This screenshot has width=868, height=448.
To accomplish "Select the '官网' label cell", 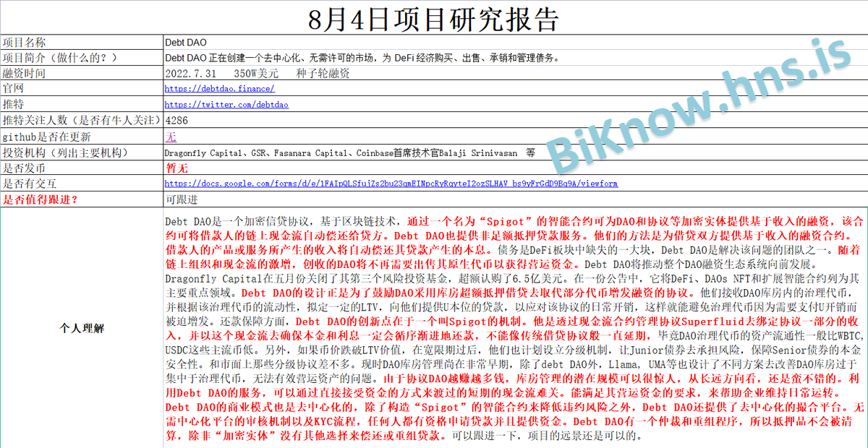I will coord(82,89).
